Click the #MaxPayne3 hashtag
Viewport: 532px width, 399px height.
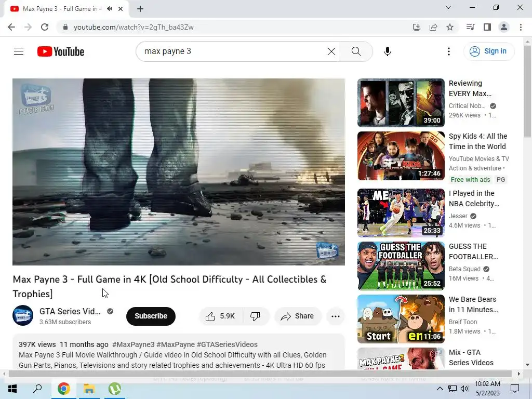(134, 344)
